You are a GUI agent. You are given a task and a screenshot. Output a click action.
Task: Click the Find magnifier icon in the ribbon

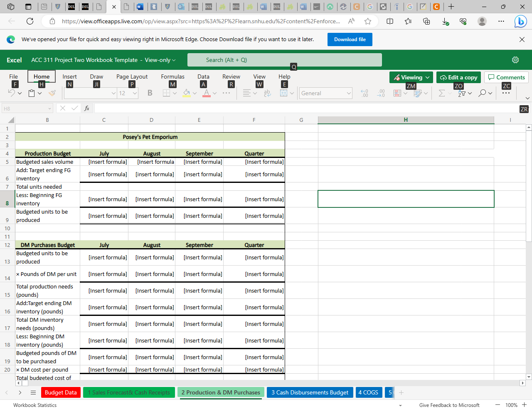482,93
